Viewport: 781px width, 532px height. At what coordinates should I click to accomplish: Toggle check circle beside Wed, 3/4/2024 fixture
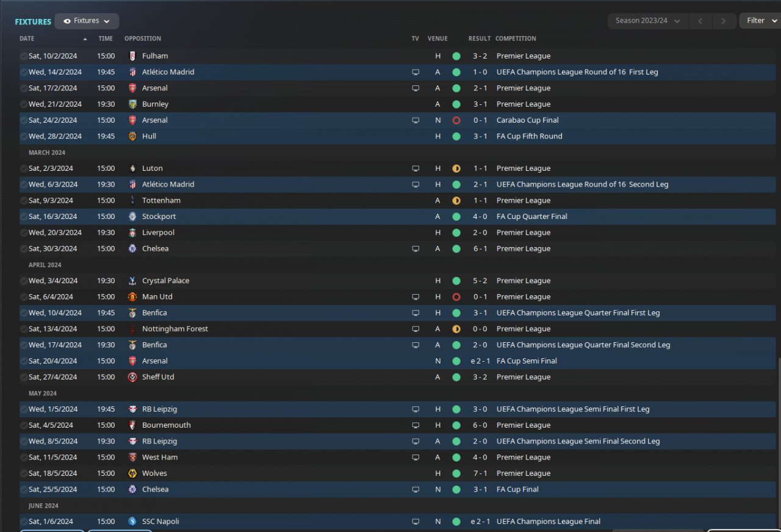(23, 281)
